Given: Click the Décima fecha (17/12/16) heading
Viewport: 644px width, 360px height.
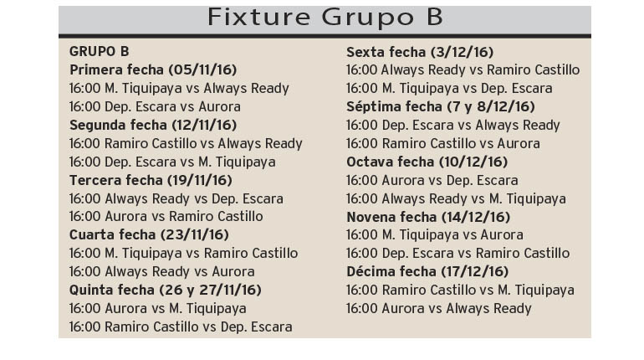Looking at the screenshot, I should (x=427, y=272).
